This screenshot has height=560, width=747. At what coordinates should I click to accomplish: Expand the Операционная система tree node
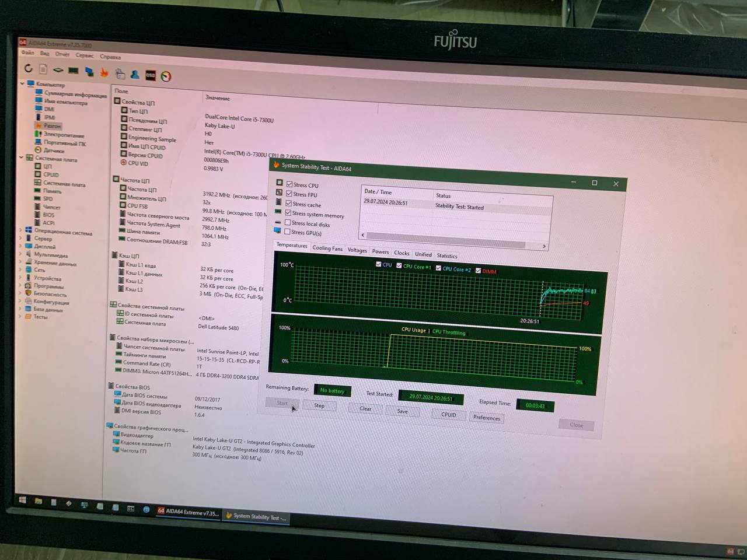(x=21, y=230)
